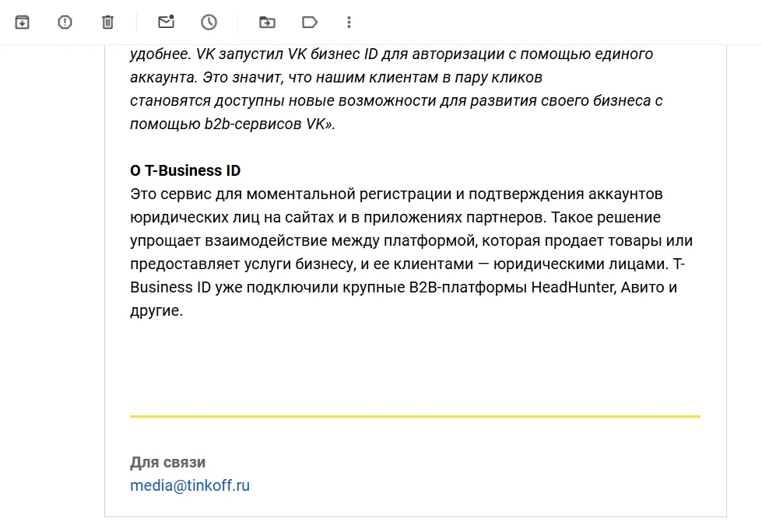Snooze the email using clock icon

(x=209, y=23)
